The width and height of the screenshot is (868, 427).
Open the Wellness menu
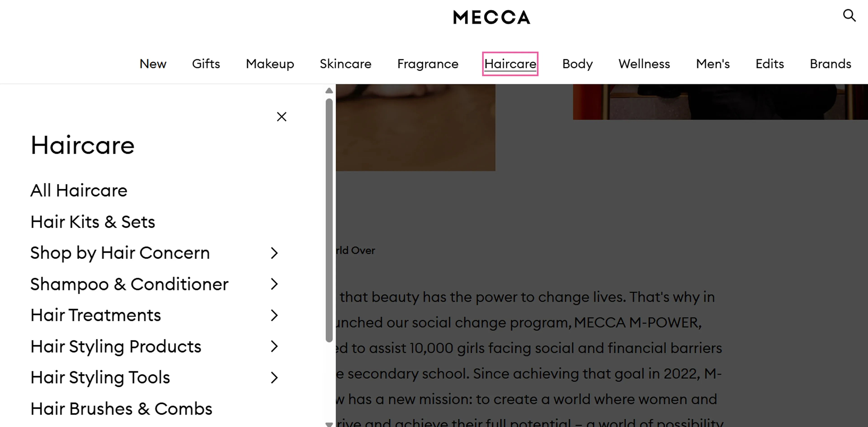click(644, 64)
